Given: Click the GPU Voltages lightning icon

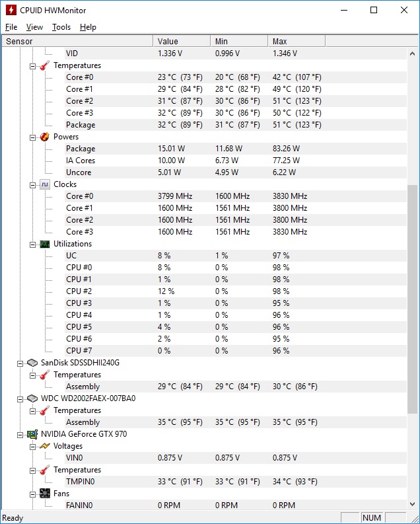Looking at the screenshot, I should coord(45,446).
